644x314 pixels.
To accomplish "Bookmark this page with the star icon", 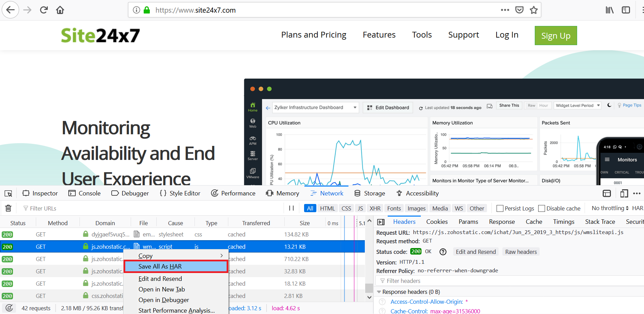I will click(x=534, y=10).
